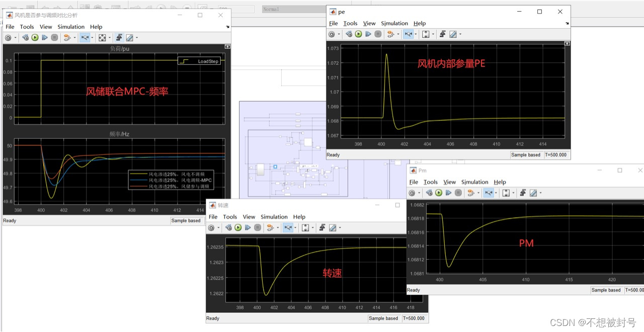Step back in pe scope window
Screen dimensions: 644x332
348,34
